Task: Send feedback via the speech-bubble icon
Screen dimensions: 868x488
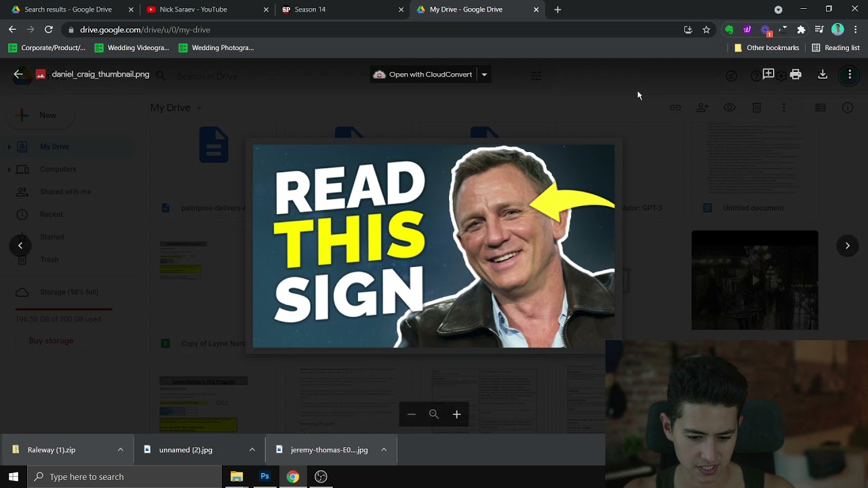Action: 768,75
